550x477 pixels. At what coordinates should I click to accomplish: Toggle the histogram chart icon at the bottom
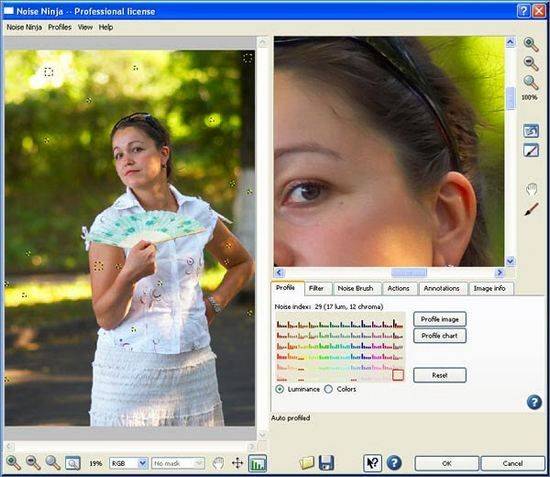click(258, 463)
